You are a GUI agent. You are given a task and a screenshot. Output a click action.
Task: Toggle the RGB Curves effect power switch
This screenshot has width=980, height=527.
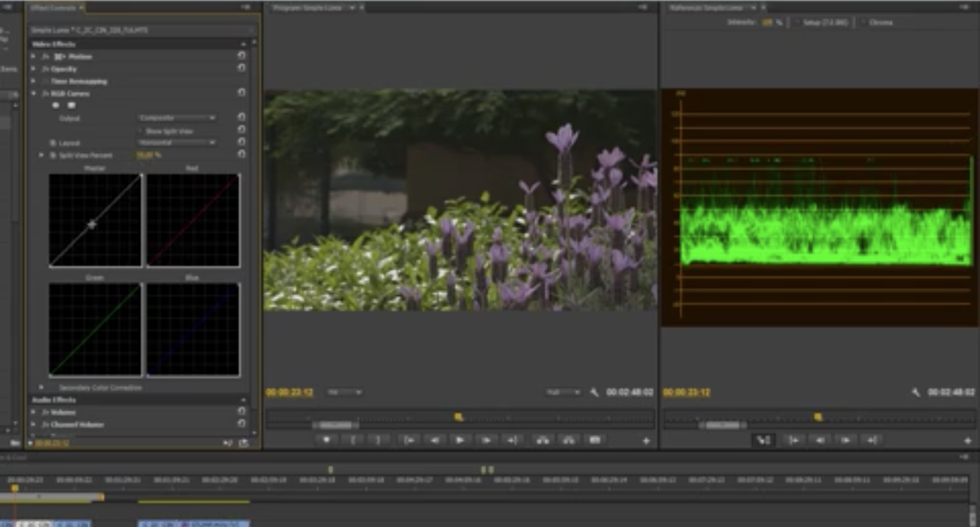pos(56,105)
